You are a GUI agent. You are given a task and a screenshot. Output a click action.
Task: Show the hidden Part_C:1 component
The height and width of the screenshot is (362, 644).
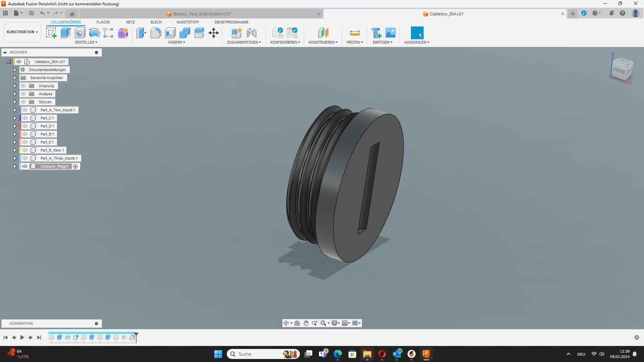pos(25,118)
